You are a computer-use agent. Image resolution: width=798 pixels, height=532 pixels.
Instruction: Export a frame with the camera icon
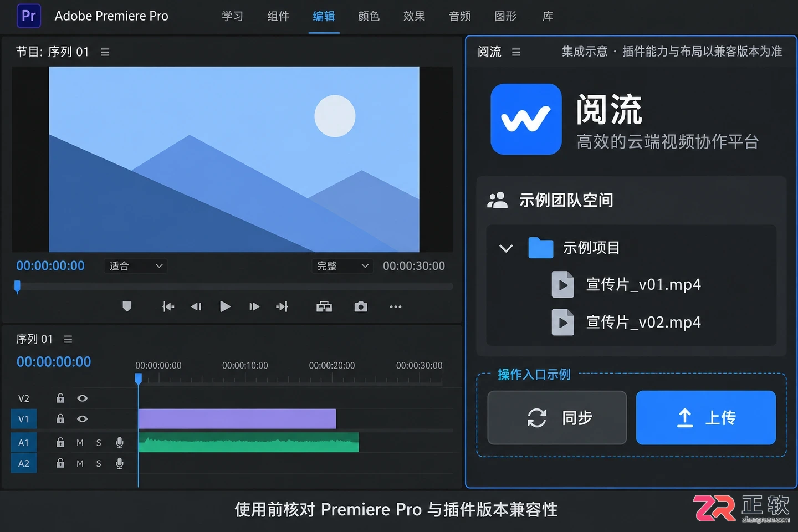361,306
